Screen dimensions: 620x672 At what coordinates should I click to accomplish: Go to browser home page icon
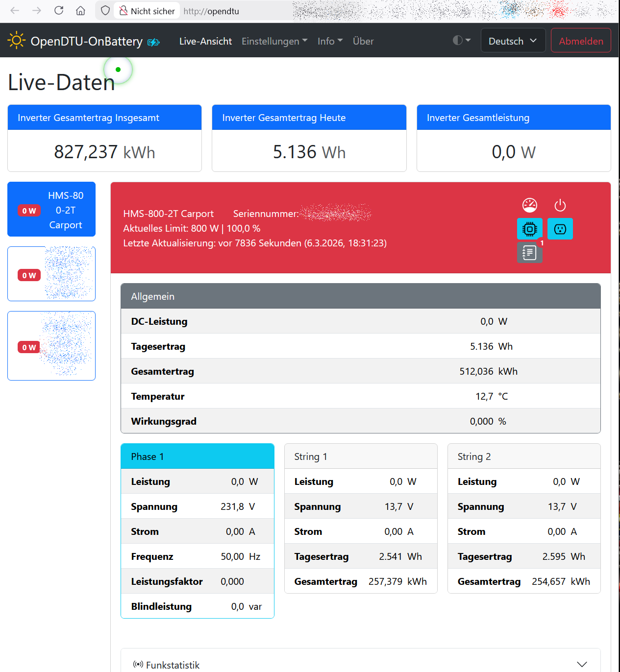click(80, 11)
